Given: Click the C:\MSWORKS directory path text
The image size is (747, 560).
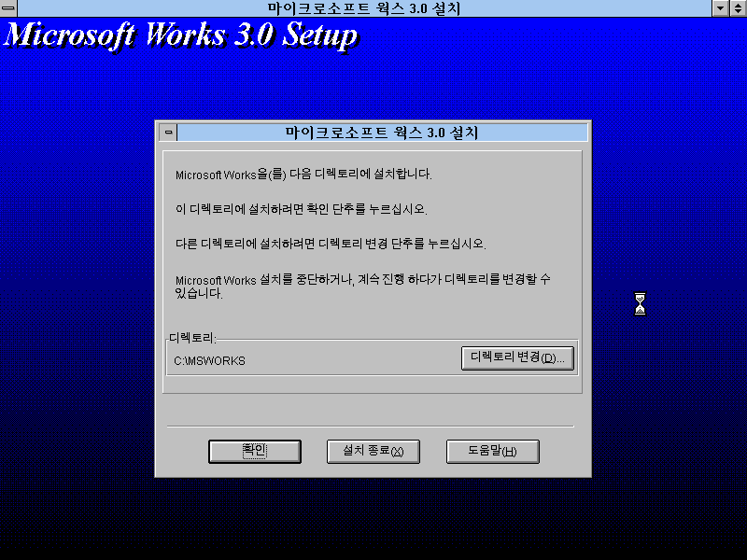Looking at the screenshot, I should pos(209,361).
